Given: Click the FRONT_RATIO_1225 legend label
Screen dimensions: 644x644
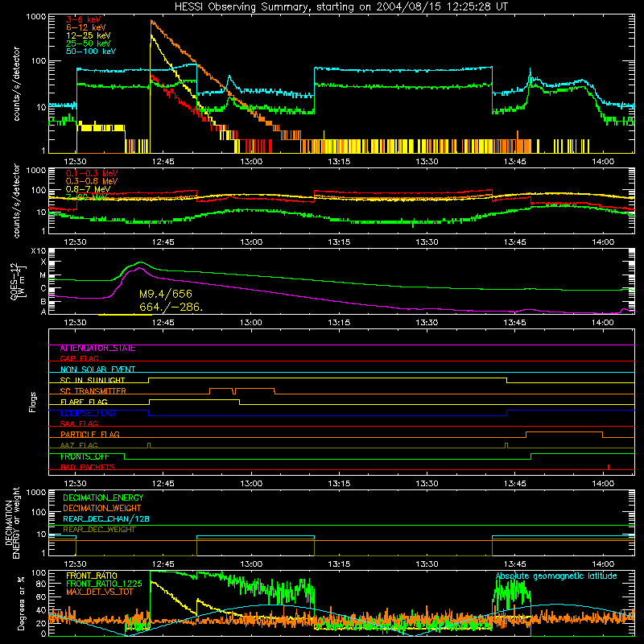Looking at the screenshot, I should coord(104,584).
